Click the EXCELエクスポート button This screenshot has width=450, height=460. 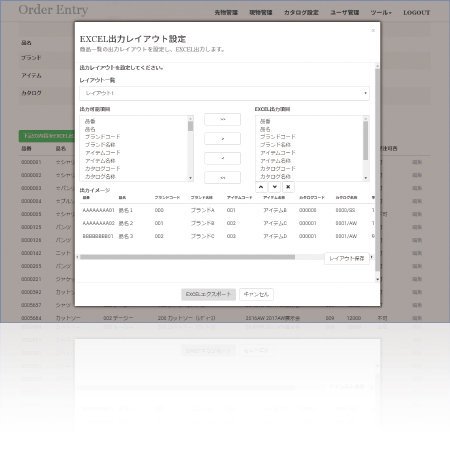208,294
